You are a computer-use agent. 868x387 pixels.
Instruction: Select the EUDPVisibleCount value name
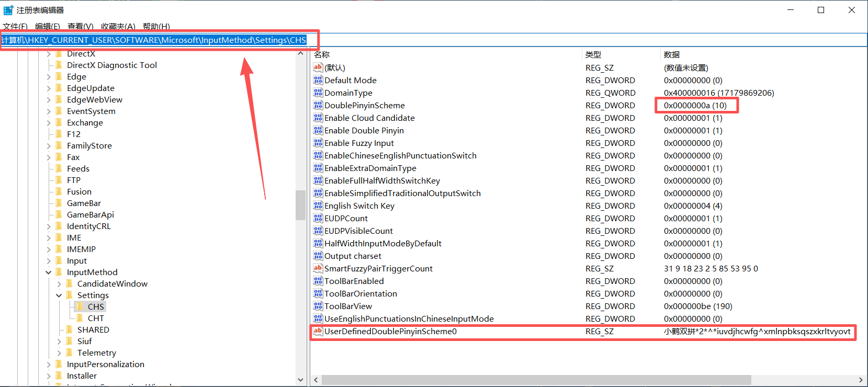(358, 231)
